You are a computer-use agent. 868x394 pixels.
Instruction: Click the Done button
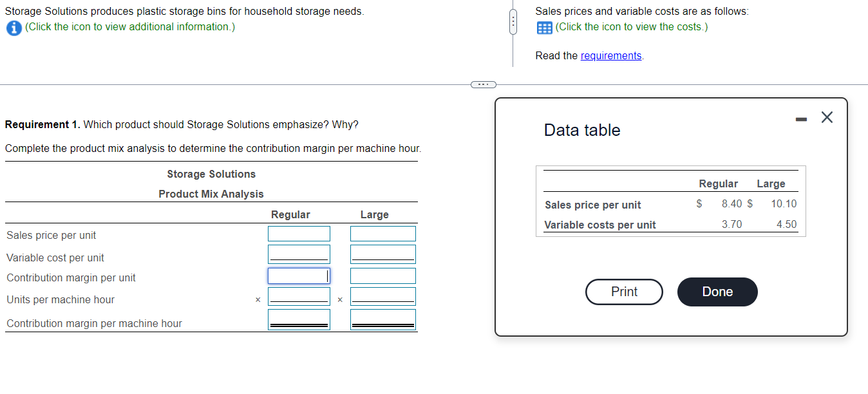[x=717, y=292]
